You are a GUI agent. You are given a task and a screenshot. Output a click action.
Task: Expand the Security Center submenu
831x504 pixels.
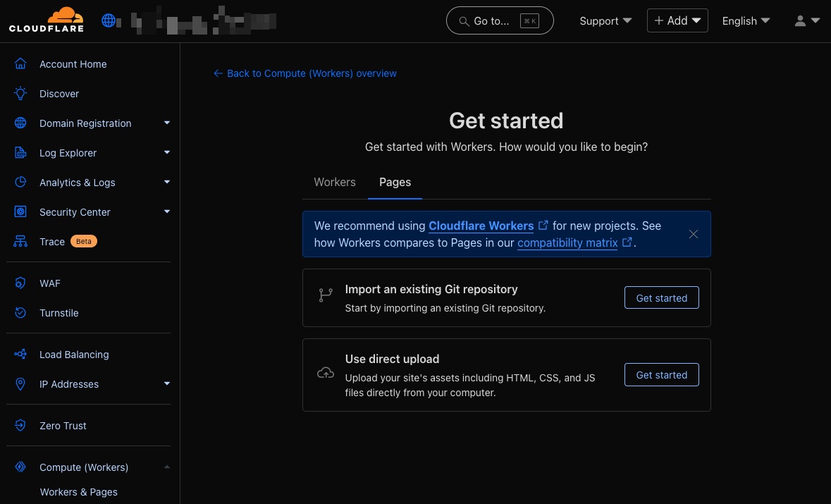(167, 212)
